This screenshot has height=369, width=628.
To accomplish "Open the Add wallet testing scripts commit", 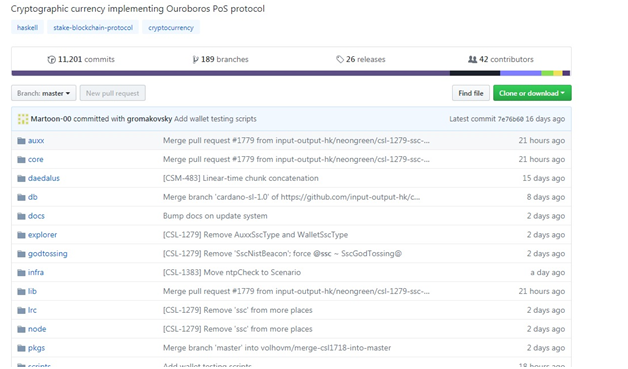I will coord(215,119).
